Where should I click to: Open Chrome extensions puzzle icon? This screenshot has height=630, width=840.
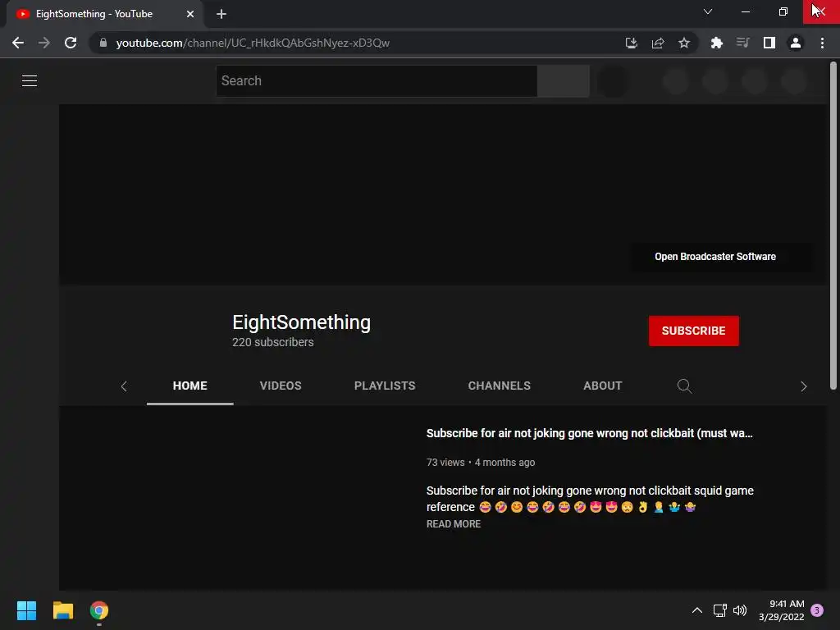pos(717,43)
